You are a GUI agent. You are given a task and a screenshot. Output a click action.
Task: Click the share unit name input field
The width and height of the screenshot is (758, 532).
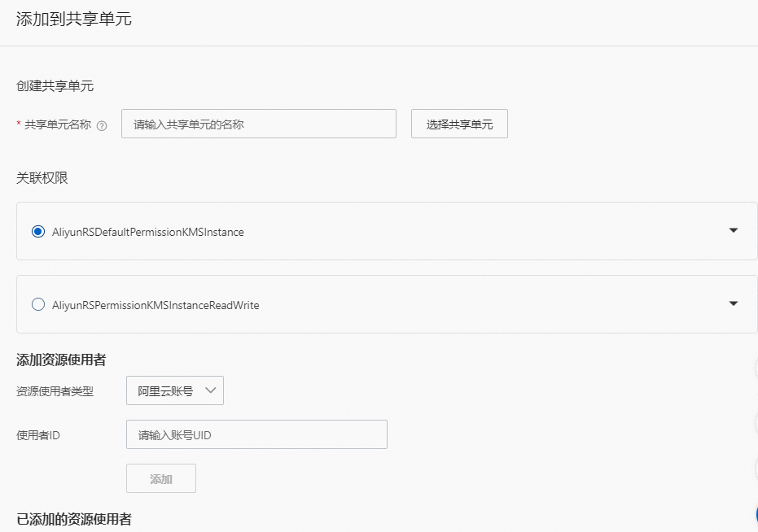pos(258,123)
